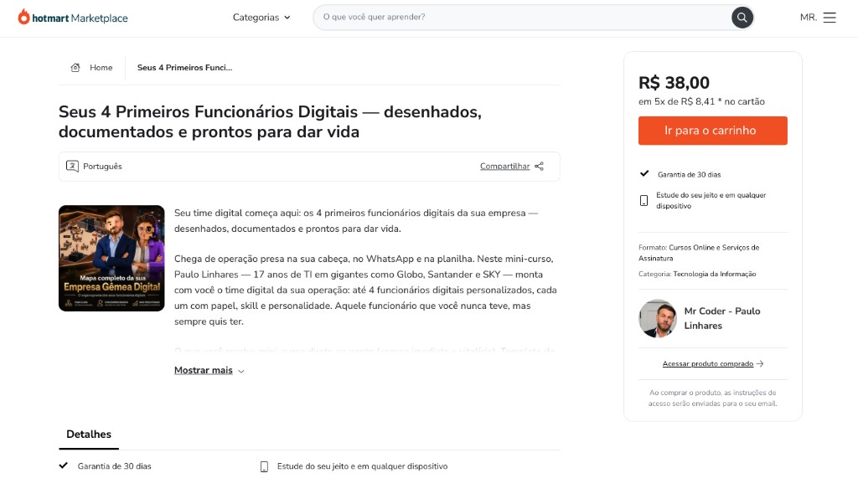Click the 'em 5x de R$ 8,41' installment text
Viewport: 858px width, 504px height.
[701, 101]
